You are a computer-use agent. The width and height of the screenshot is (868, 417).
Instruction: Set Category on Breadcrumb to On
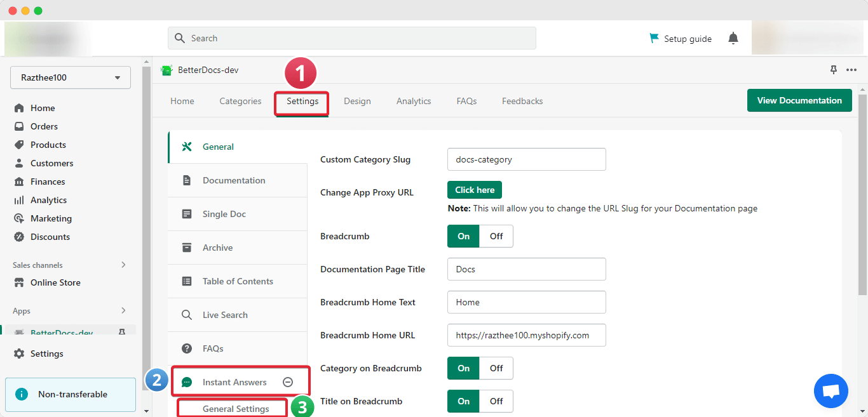pyautogui.click(x=464, y=368)
